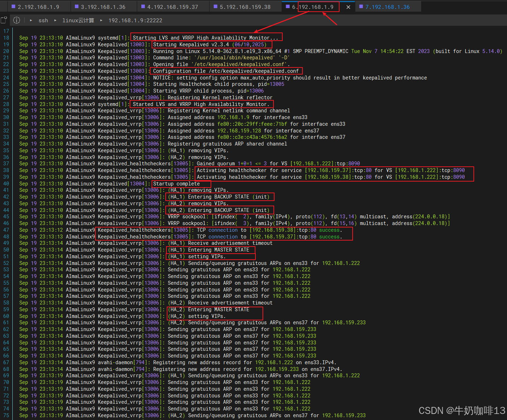Click IPv6 address fe80::20c:29ff:feee:71bf
Viewport: 507px width, 420px height.
pyautogui.click(x=252, y=124)
